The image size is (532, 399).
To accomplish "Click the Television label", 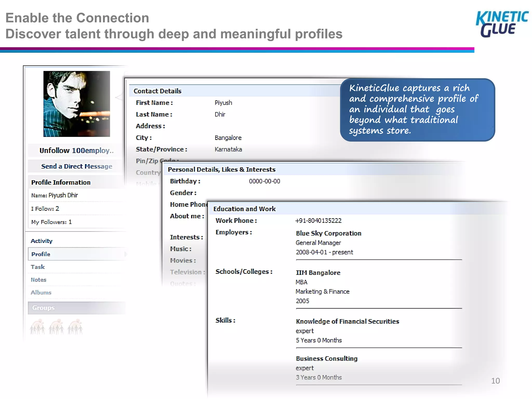I will click(x=187, y=272).
